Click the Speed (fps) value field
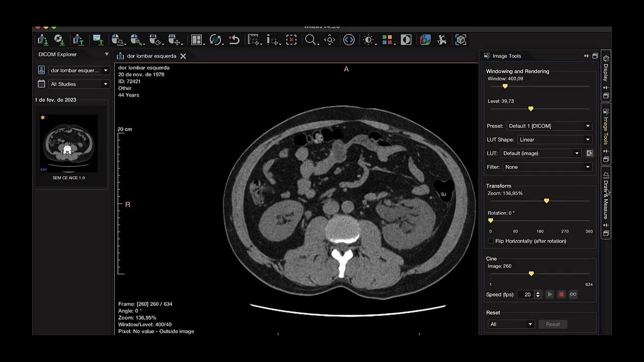644x362 pixels. click(527, 295)
